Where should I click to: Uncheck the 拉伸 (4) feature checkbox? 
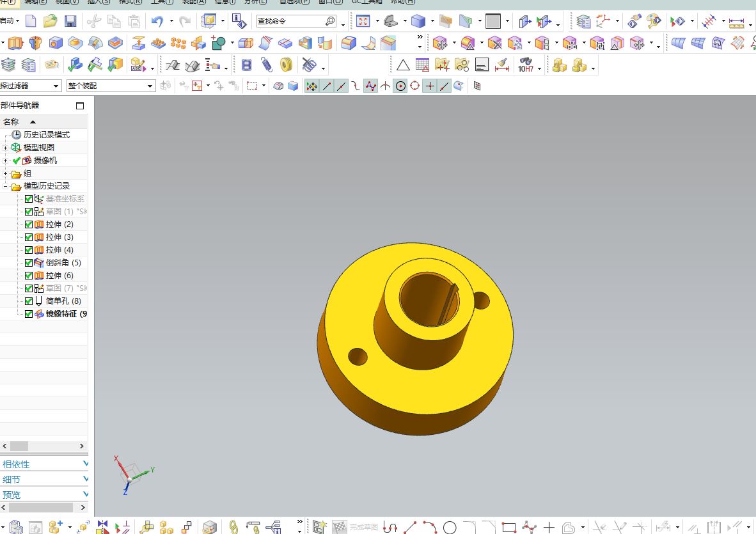click(x=28, y=249)
